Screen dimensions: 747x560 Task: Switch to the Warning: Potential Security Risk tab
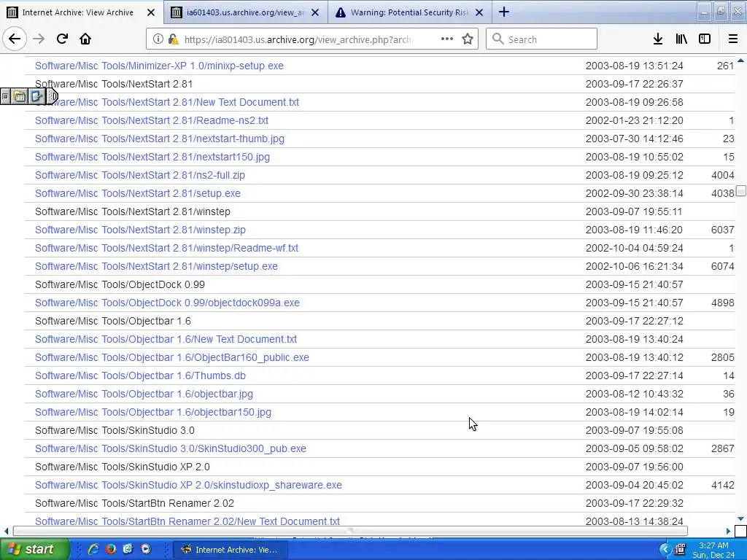click(x=410, y=12)
